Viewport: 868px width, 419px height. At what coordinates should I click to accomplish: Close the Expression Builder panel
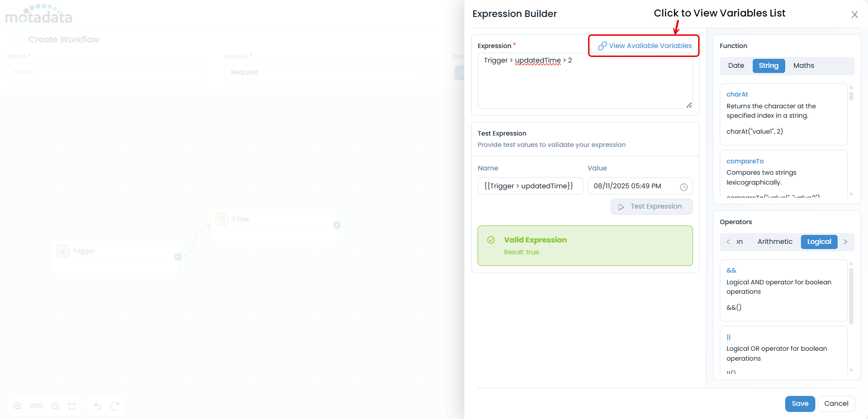[854, 15]
